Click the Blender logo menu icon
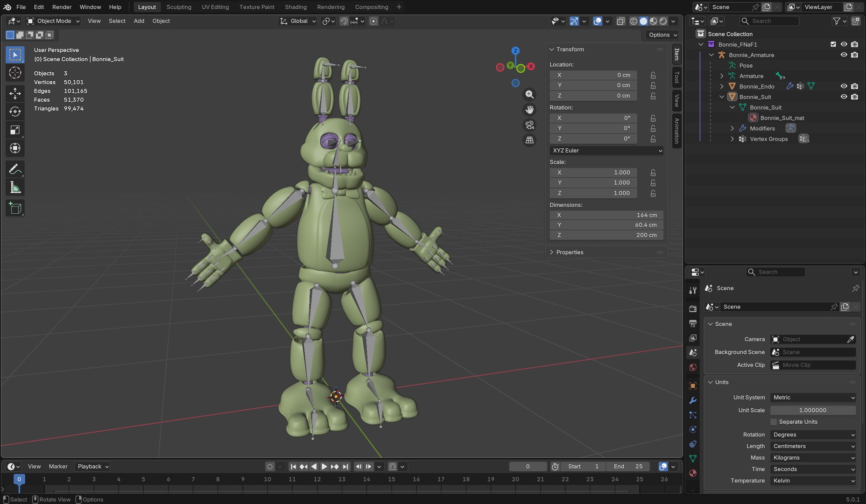Viewport: 866px width, 504px height. pos(7,7)
